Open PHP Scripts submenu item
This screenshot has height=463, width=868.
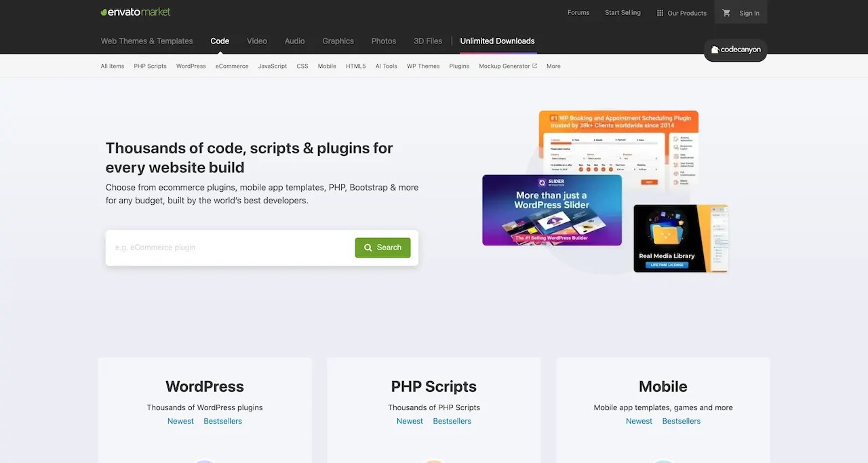pos(150,66)
